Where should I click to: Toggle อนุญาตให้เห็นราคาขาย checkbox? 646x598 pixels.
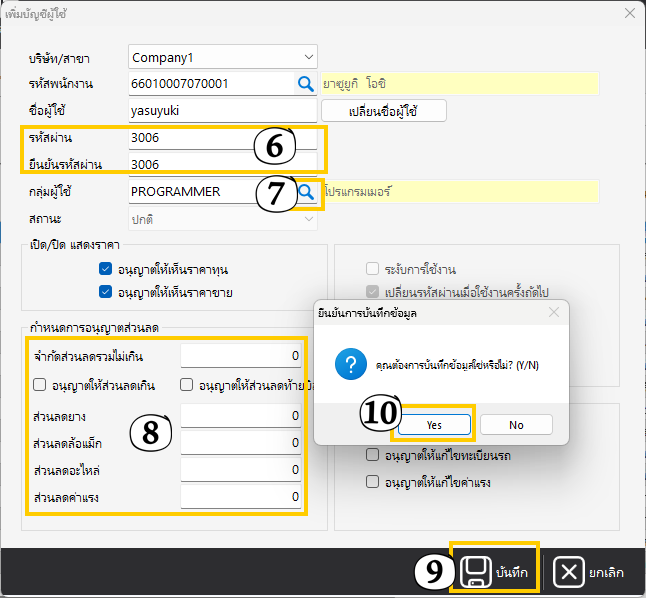coord(106,292)
